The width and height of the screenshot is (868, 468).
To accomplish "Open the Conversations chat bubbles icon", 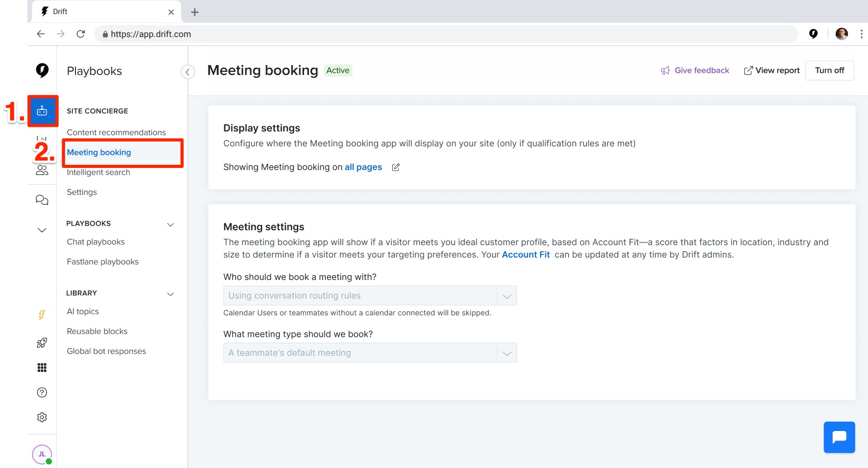I will 42,200.
